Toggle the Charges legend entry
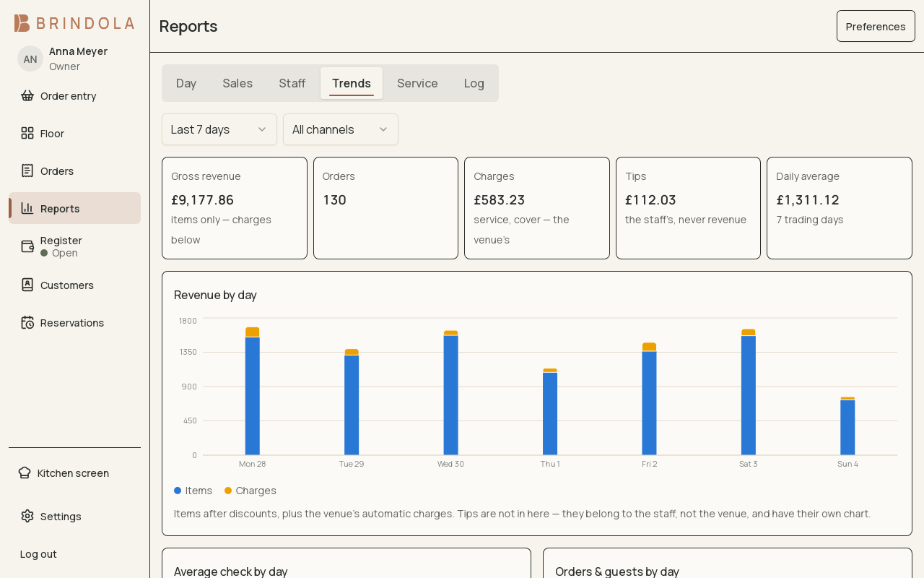Image resolution: width=924 pixels, height=578 pixels. (x=250, y=491)
